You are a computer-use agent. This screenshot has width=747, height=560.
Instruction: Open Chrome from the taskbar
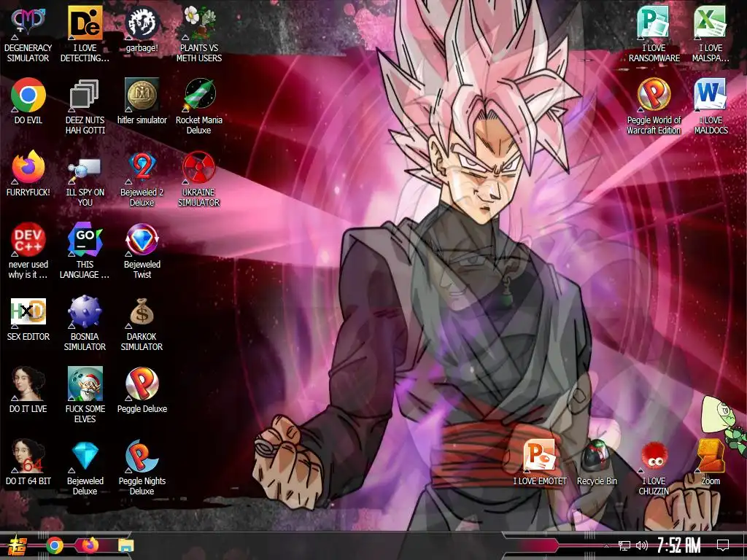[54, 545]
